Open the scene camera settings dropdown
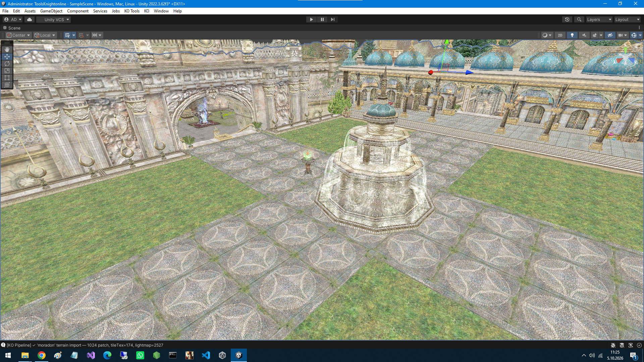The width and height of the screenshot is (644, 362). click(623, 35)
